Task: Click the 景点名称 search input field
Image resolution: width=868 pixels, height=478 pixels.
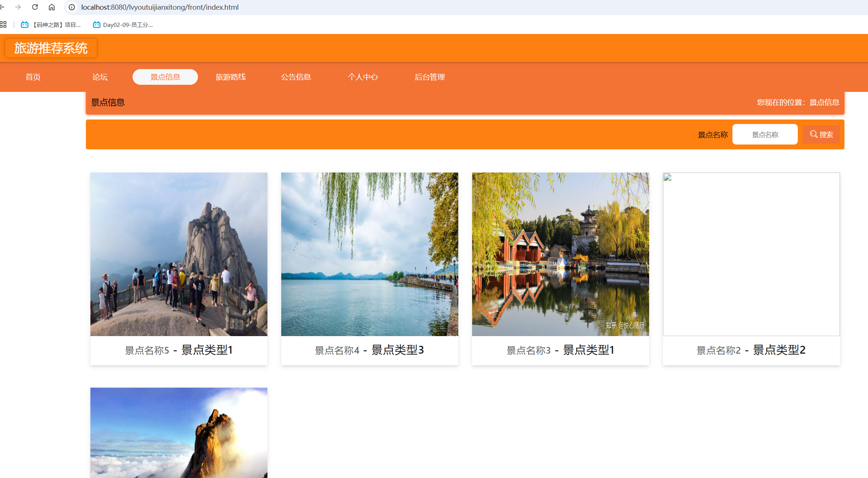Action: [x=765, y=134]
